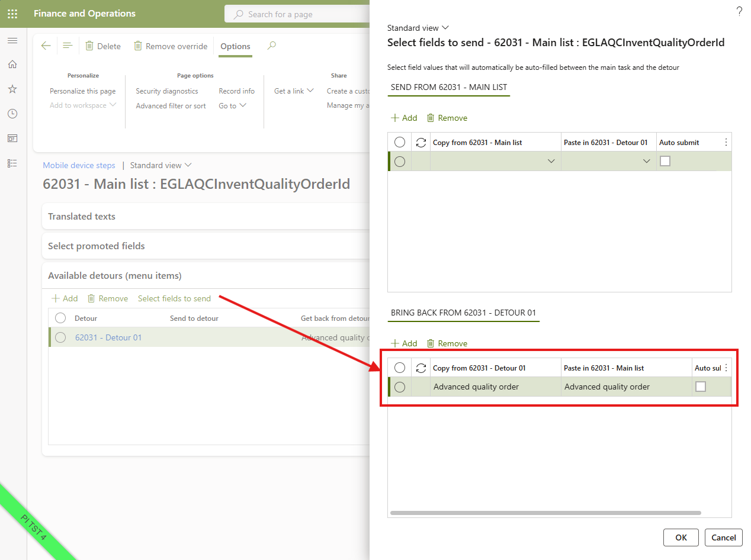Click the Send to detour column header

(194, 318)
